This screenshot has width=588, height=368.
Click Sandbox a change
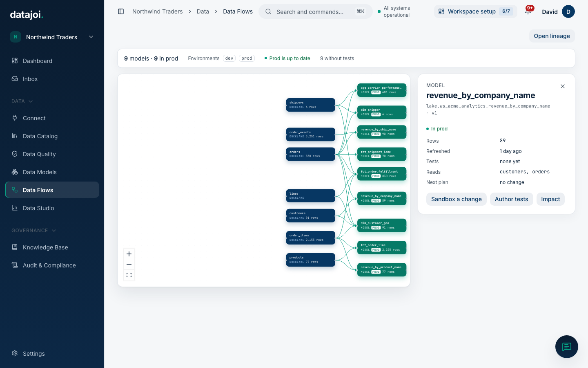pyautogui.click(x=457, y=199)
